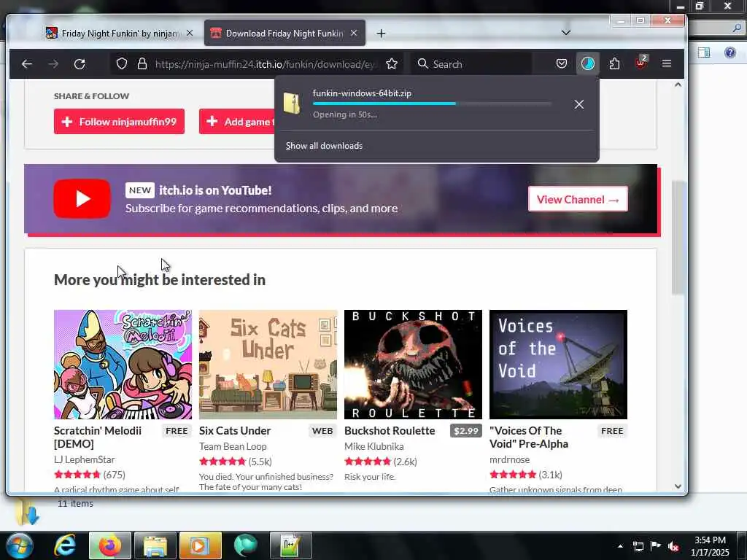Click the Buckshot Roulette title link

(390, 430)
